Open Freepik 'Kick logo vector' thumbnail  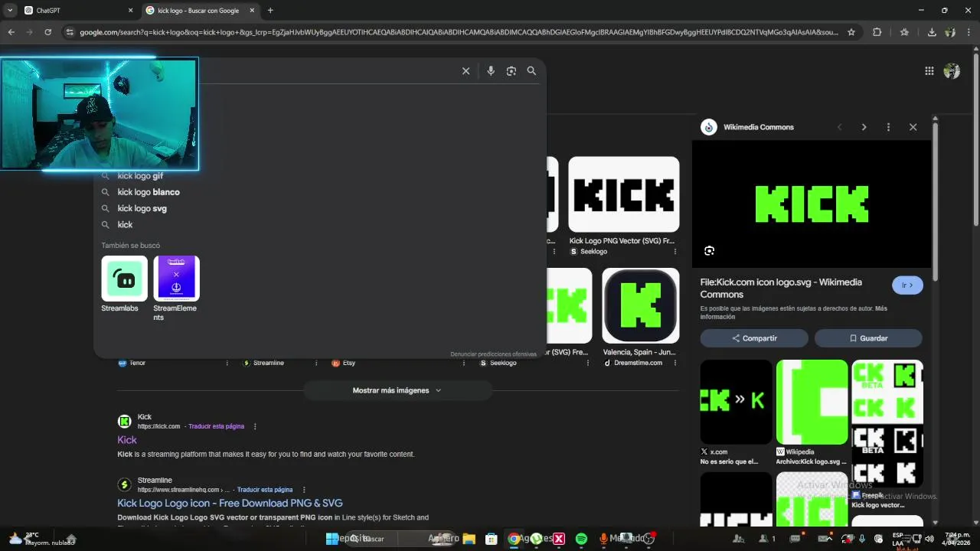887,424
